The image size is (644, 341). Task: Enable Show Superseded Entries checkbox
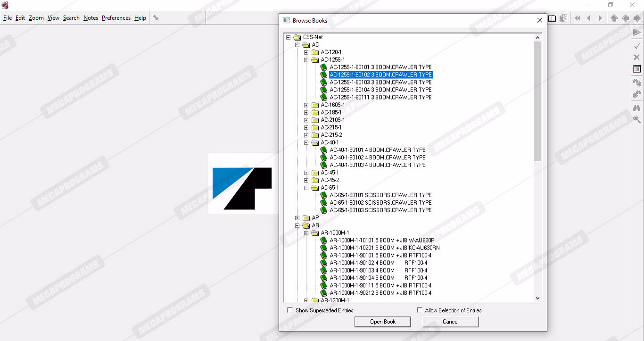(290, 310)
